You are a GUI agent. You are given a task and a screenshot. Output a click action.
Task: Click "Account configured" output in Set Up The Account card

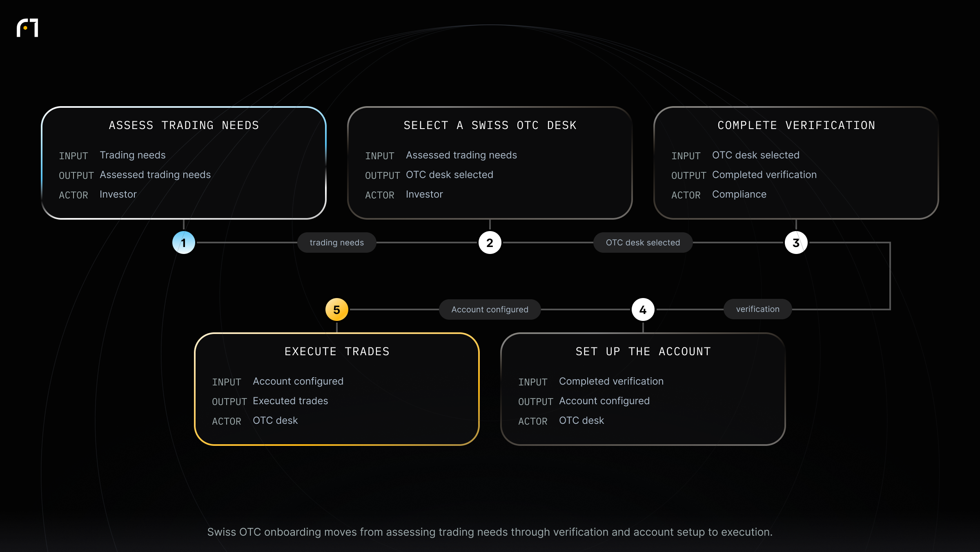pos(604,401)
